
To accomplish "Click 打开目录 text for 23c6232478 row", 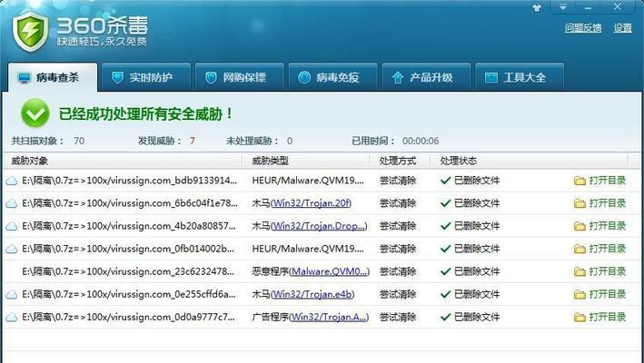I will click(608, 271).
